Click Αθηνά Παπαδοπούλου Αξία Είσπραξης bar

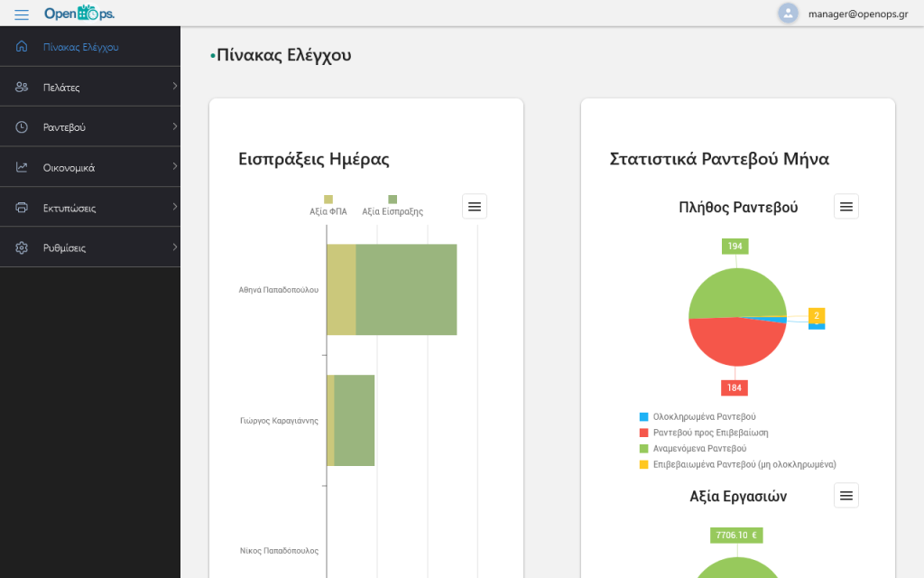coord(406,290)
